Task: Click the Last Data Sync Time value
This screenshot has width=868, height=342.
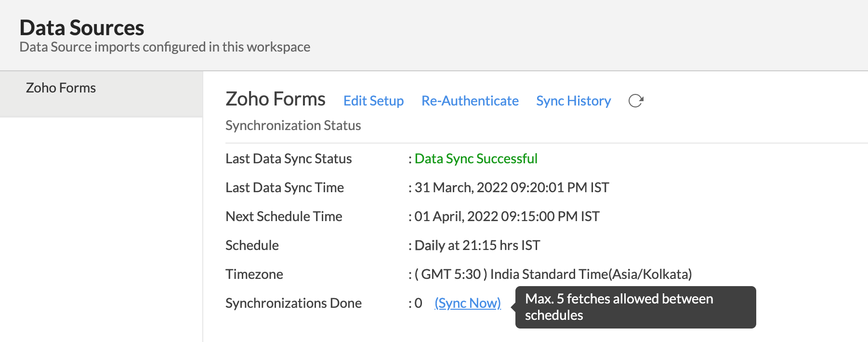Action: [x=512, y=187]
